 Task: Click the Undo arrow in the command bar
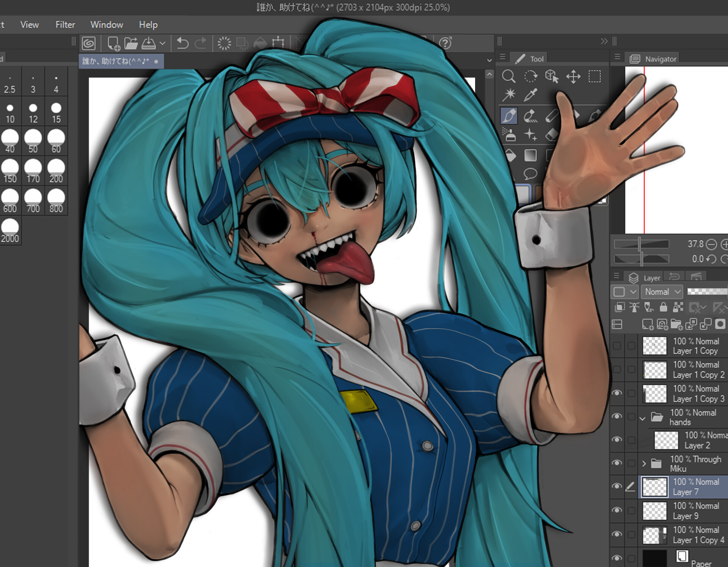182,43
